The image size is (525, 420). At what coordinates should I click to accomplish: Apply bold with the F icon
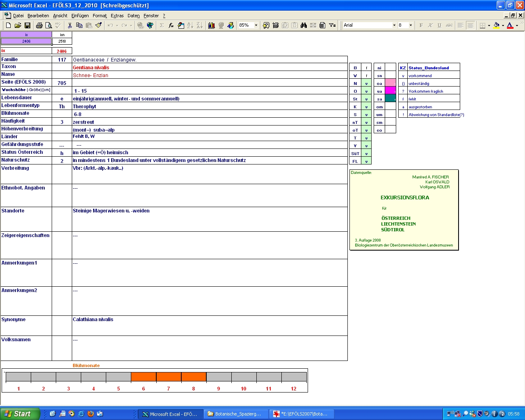point(421,25)
